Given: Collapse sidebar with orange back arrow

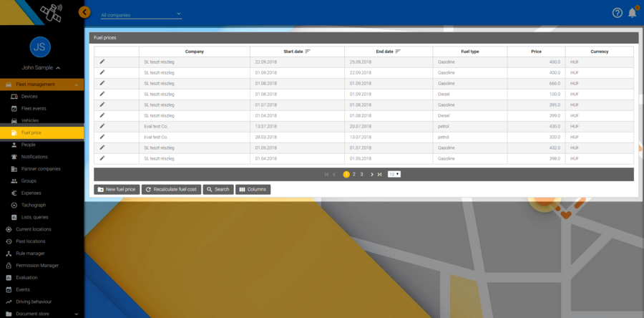Looking at the screenshot, I should (x=84, y=12).
